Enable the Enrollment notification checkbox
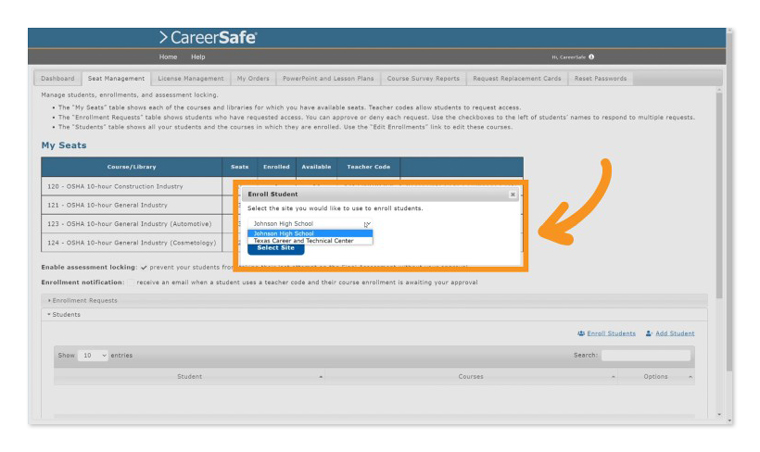The width and height of the screenshot is (760, 452). tap(131, 282)
